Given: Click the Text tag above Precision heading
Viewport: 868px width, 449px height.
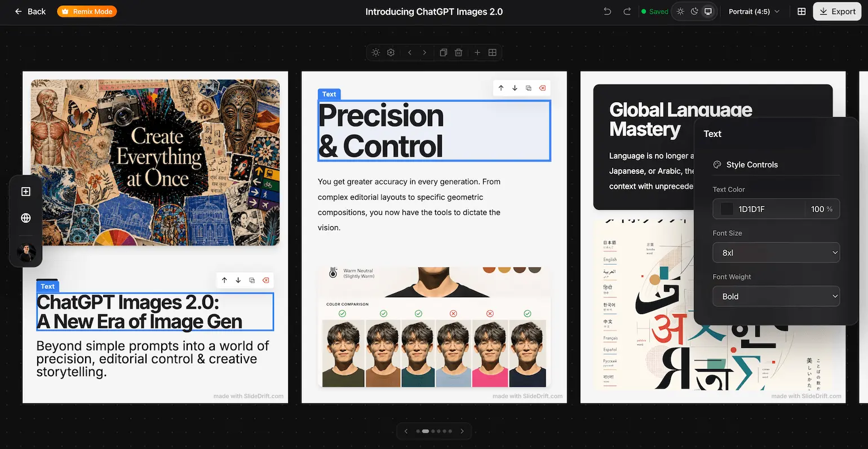Looking at the screenshot, I should point(329,94).
